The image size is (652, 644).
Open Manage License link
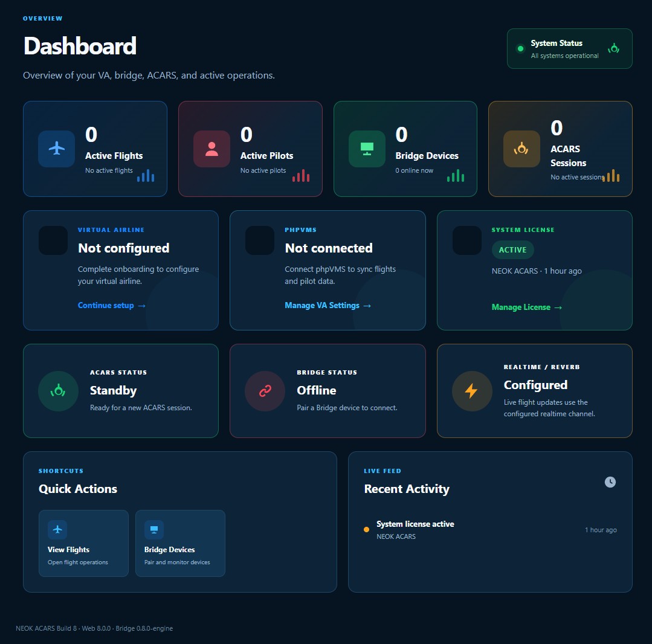[527, 307]
